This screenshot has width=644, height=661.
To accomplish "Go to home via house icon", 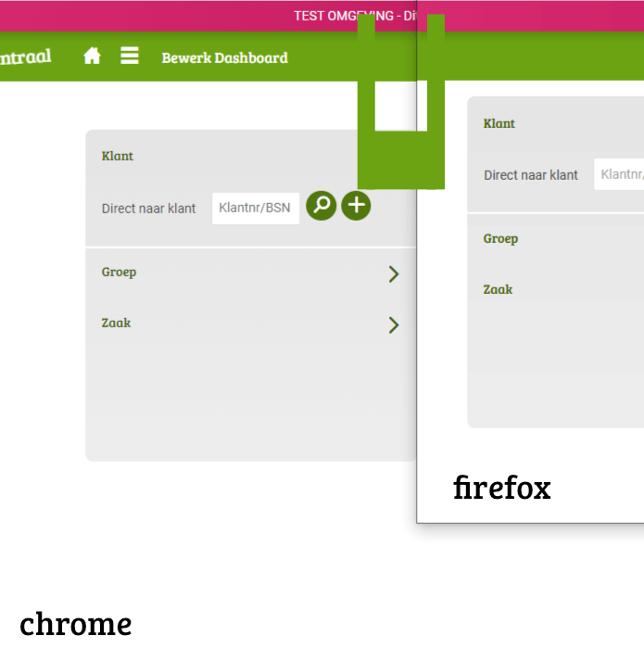I will tap(92, 56).
